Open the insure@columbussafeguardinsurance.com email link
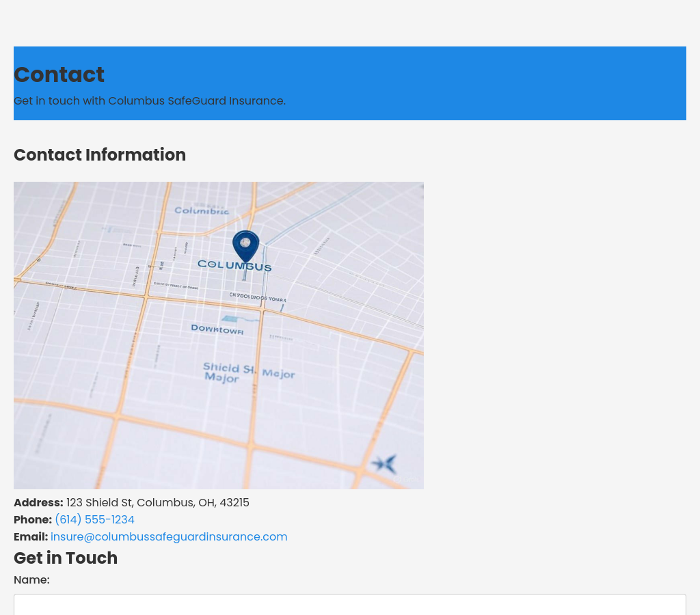This screenshot has height=615, width=700. pos(169,537)
